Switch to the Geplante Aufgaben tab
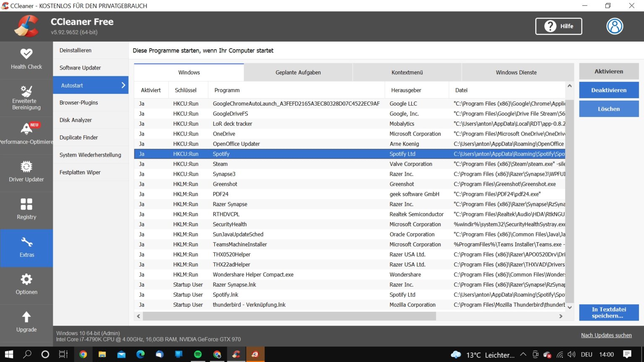The height and width of the screenshot is (362, 644). (298, 72)
